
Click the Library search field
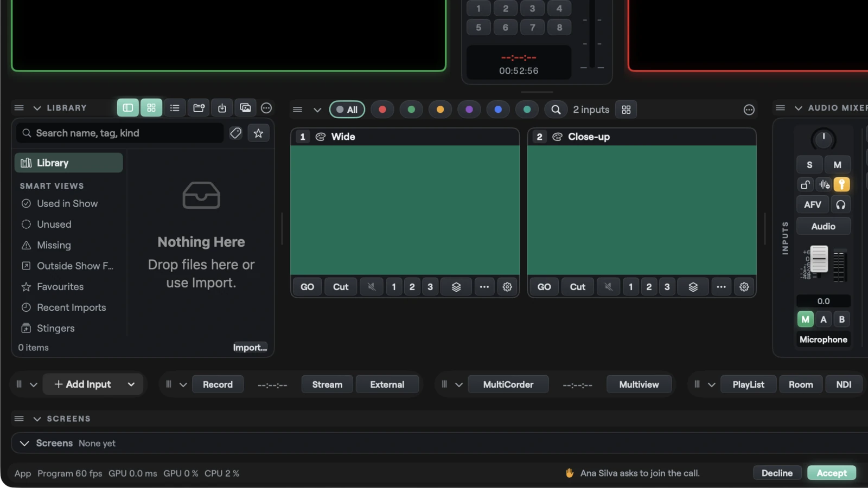pyautogui.click(x=120, y=133)
